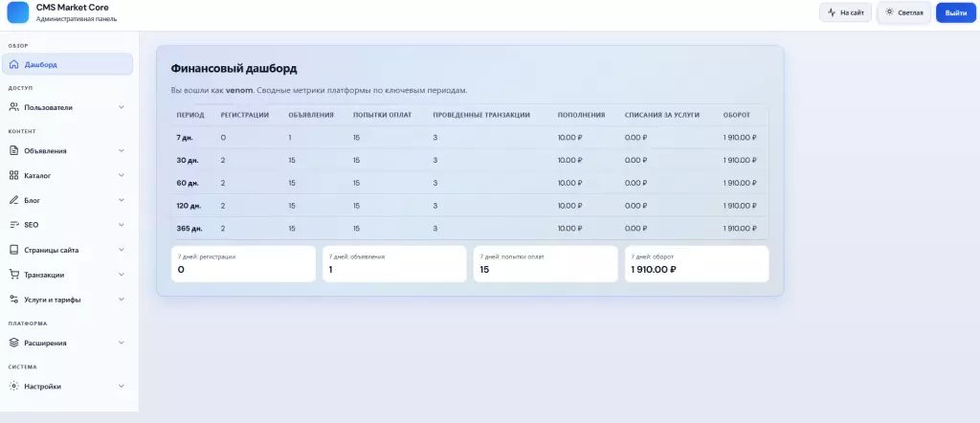Open the site via На сайт button
Image resolution: width=980 pixels, height=423 pixels.
coord(845,12)
